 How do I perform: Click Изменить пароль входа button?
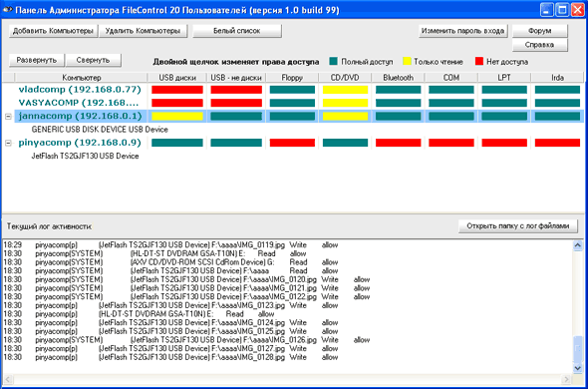[x=463, y=31]
